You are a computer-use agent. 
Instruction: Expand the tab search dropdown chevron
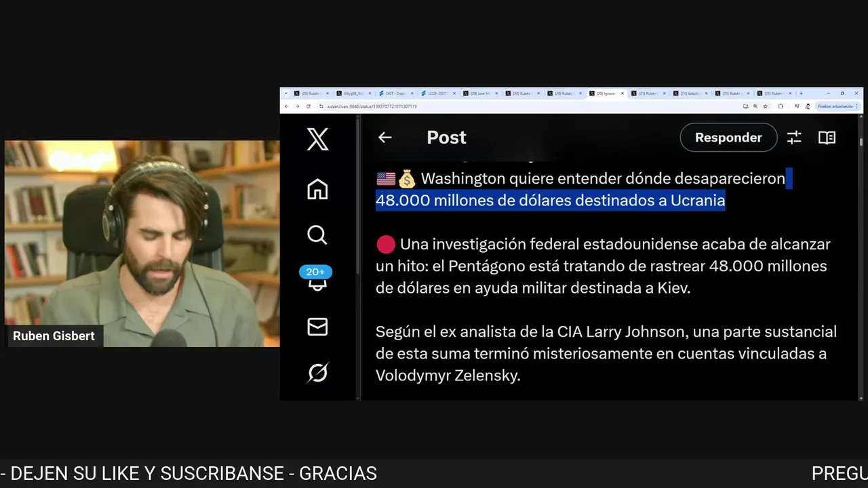coord(286,94)
